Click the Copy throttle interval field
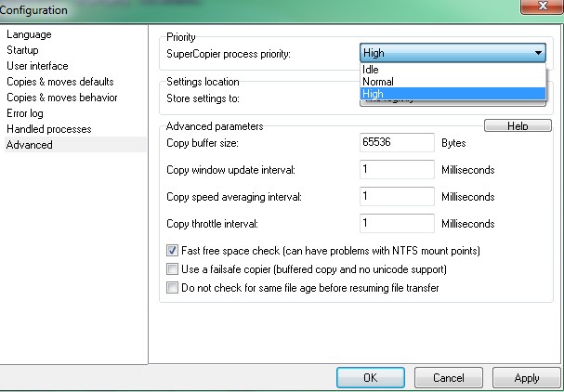 click(x=397, y=224)
